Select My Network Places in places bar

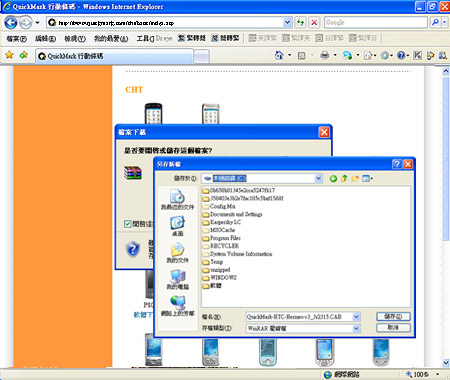coord(177,306)
